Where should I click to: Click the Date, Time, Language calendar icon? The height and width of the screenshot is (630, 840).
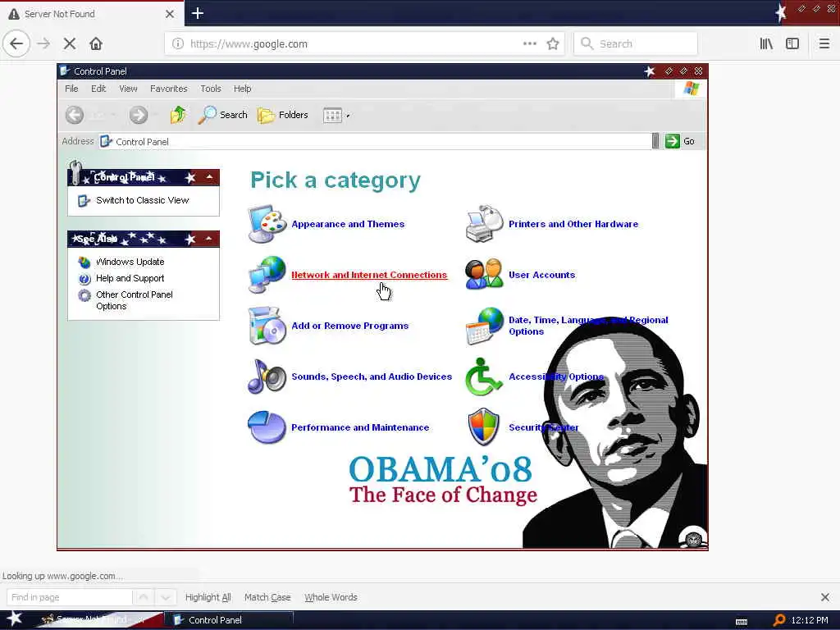484,325
